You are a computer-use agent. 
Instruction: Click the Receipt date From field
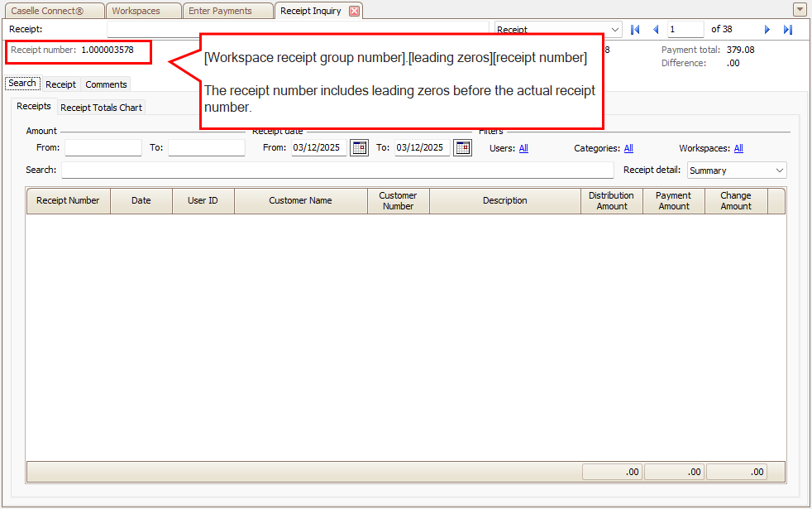coord(319,147)
